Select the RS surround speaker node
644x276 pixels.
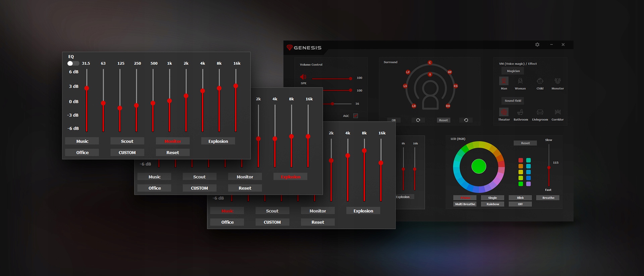(455, 86)
